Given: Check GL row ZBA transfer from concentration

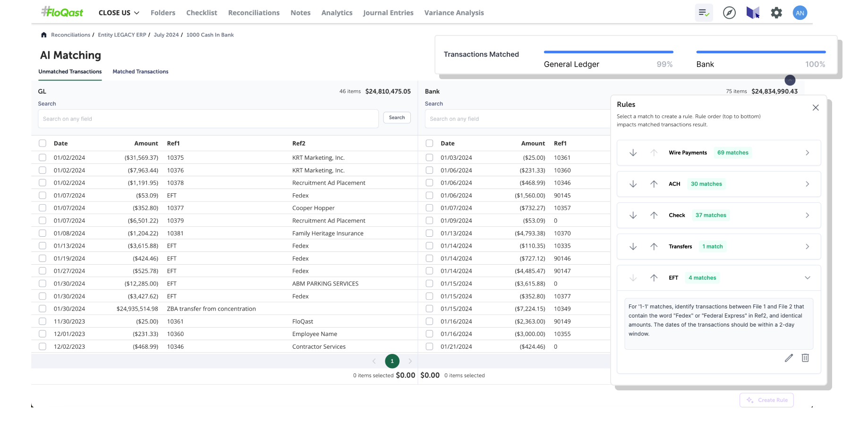Looking at the screenshot, I should [x=43, y=309].
